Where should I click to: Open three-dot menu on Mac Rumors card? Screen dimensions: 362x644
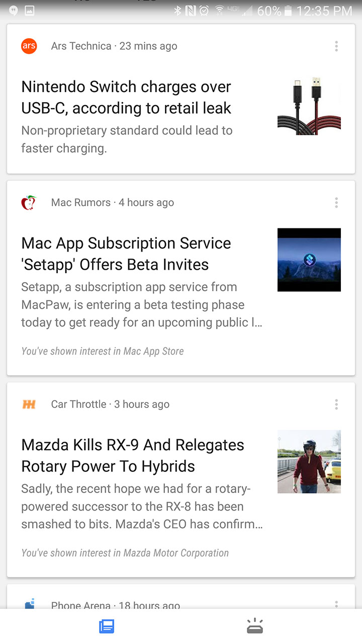pyautogui.click(x=336, y=203)
